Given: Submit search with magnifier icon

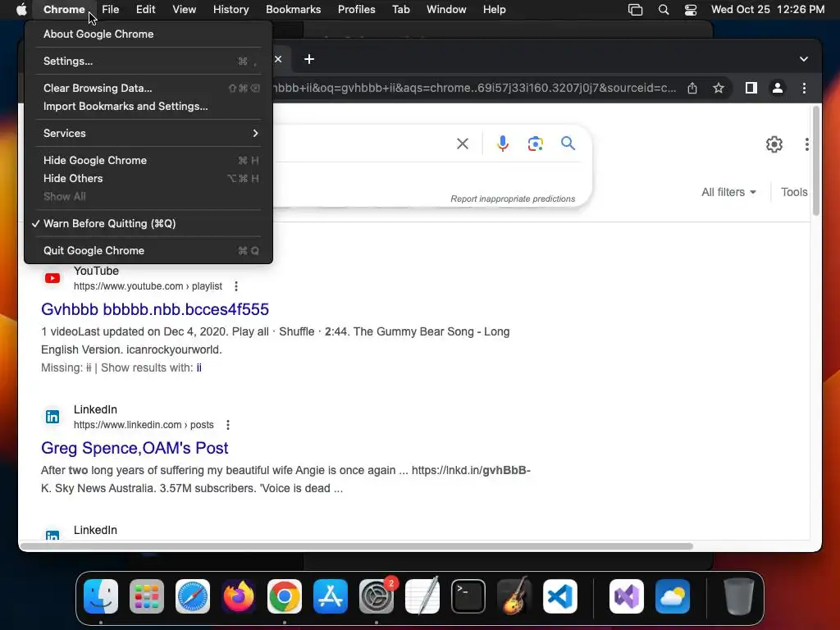Looking at the screenshot, I should (568, 143).
